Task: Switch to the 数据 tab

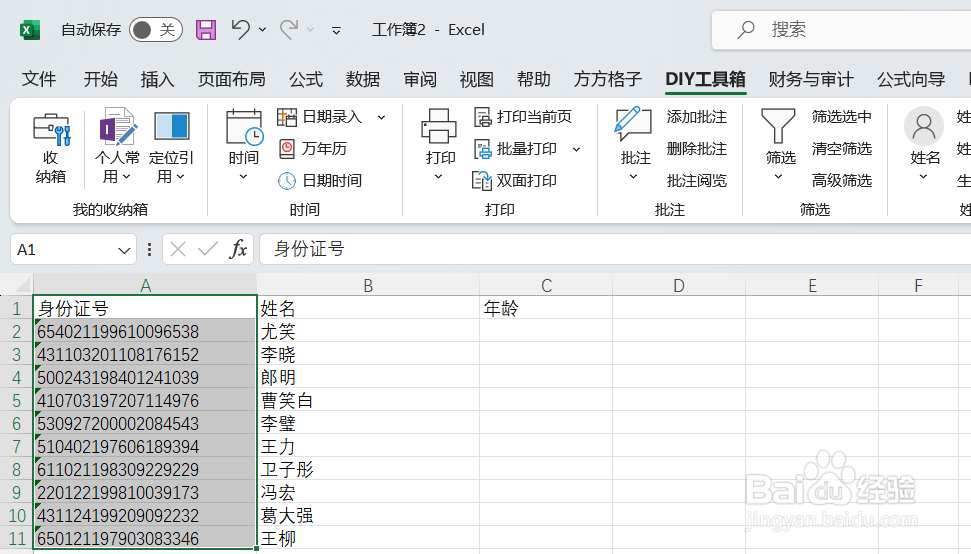Action: click(363, 79)
